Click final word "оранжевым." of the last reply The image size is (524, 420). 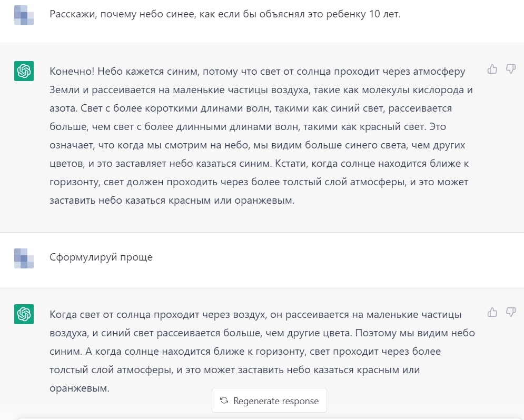pos(80,388)
